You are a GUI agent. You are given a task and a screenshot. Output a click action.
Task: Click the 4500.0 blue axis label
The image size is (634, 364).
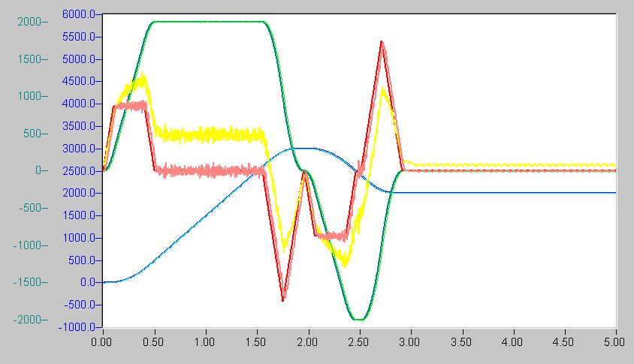78,81
